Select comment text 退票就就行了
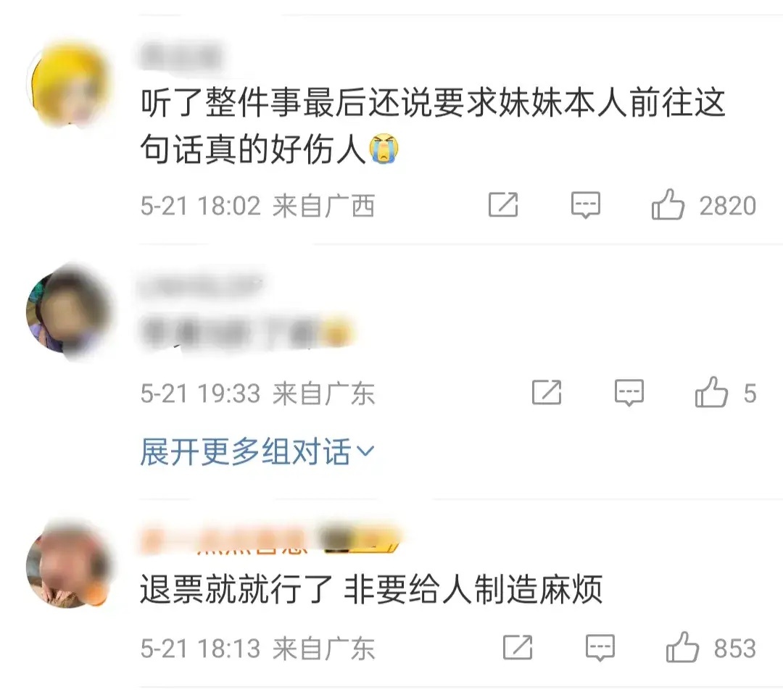Image resolution: width=783 pixels, height=700 pixels. (236, 590)
